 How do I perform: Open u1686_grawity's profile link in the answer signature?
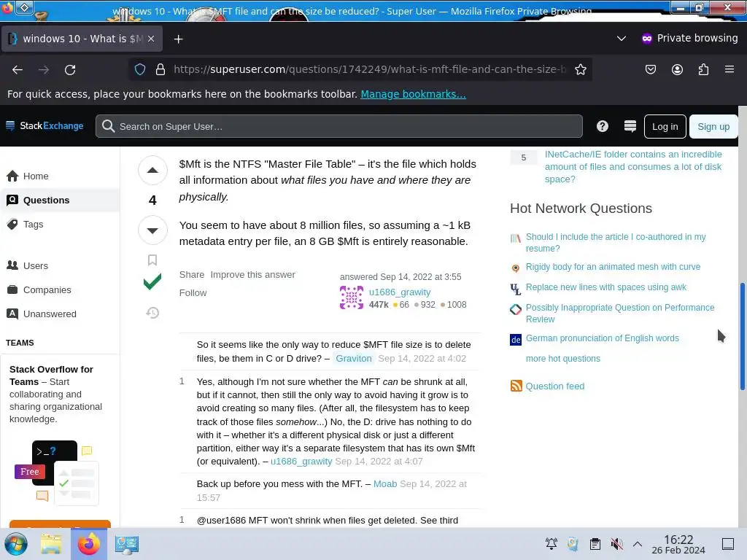pyautogui.click(x=399, y=292)
